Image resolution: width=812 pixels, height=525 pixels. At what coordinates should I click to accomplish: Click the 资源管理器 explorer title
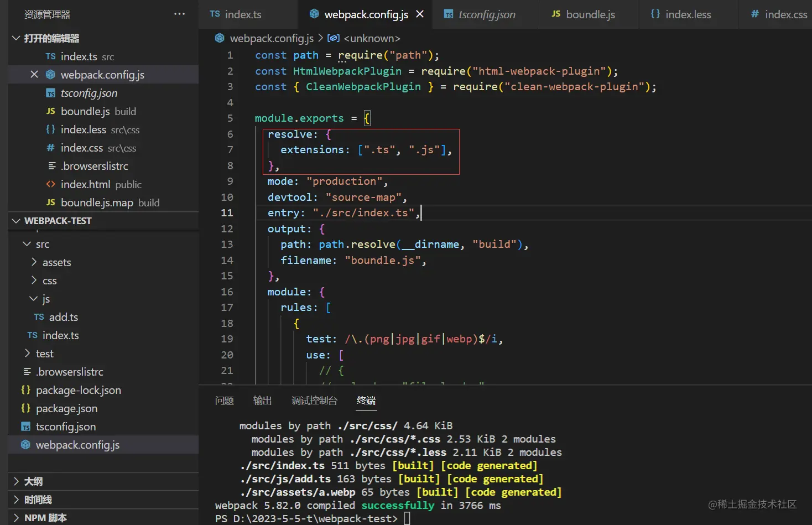pos(47,14)
